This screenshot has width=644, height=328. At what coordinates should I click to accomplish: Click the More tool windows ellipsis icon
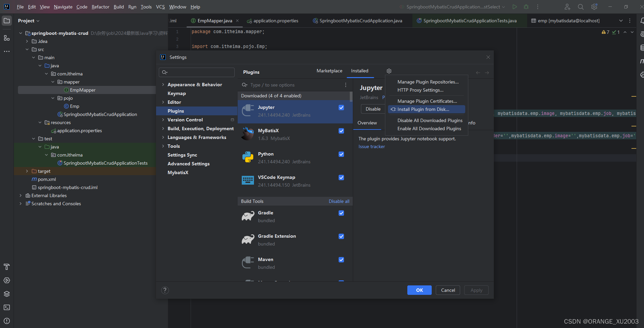pos(6,51)
